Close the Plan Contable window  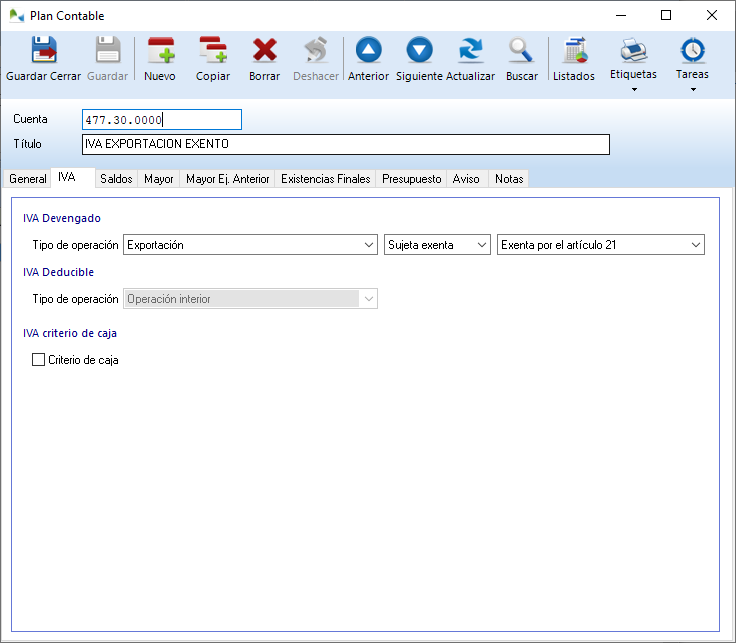[x=712, y=15]
